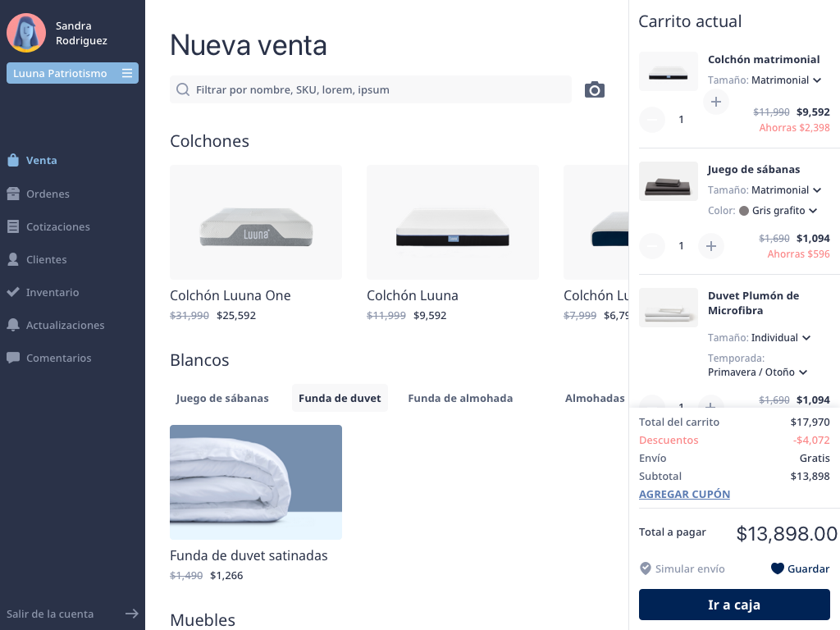Click Salir de la cuenta
The image size is (840, 630).
50,614
